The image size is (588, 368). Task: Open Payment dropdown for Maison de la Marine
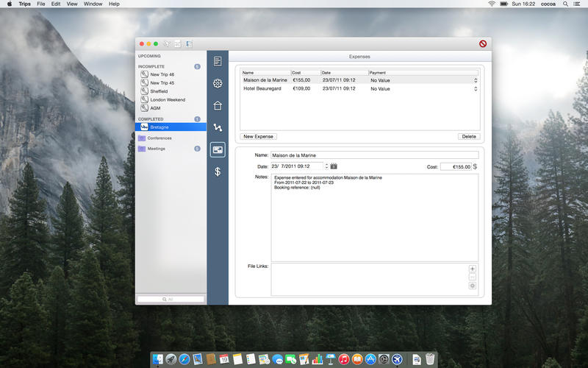point(475,80)
